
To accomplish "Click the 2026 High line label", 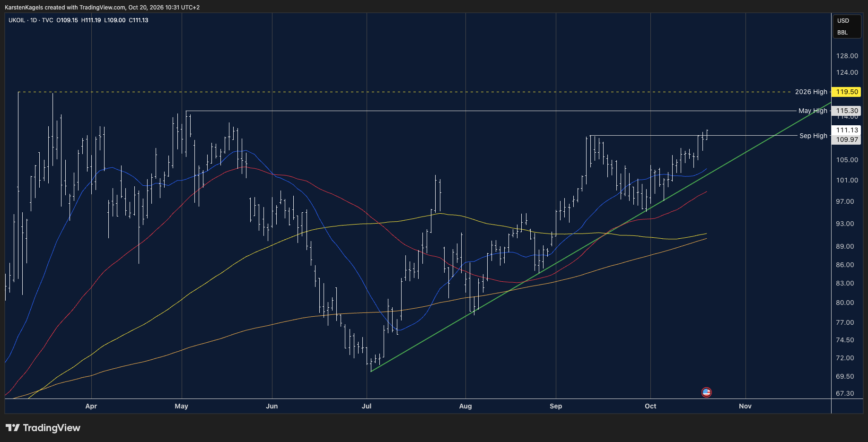I will tap(811, 92).
